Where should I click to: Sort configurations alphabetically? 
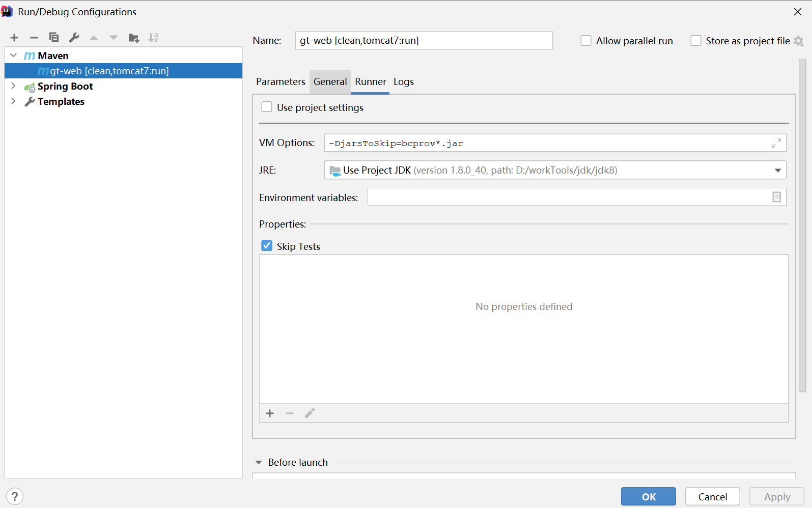[x=153, y=38]
